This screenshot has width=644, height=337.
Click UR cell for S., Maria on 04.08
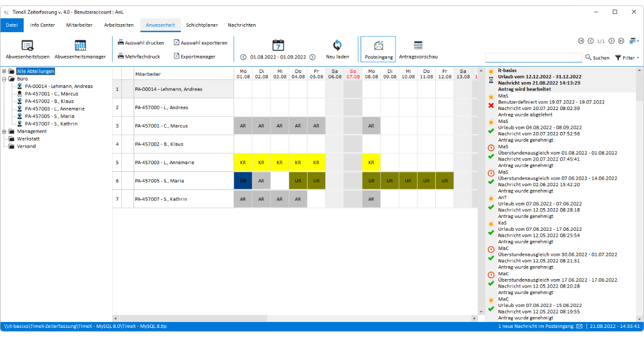[x=298, y=181]
